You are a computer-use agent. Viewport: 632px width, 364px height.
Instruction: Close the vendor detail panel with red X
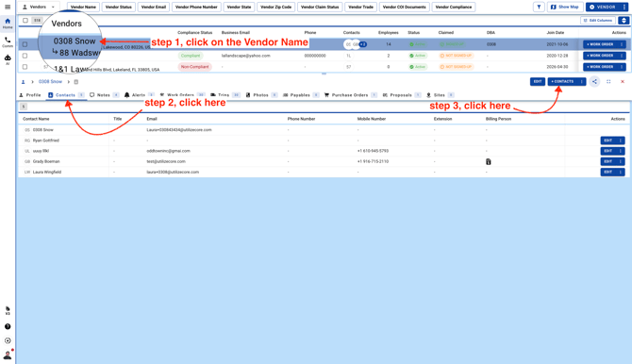(623, 81)
